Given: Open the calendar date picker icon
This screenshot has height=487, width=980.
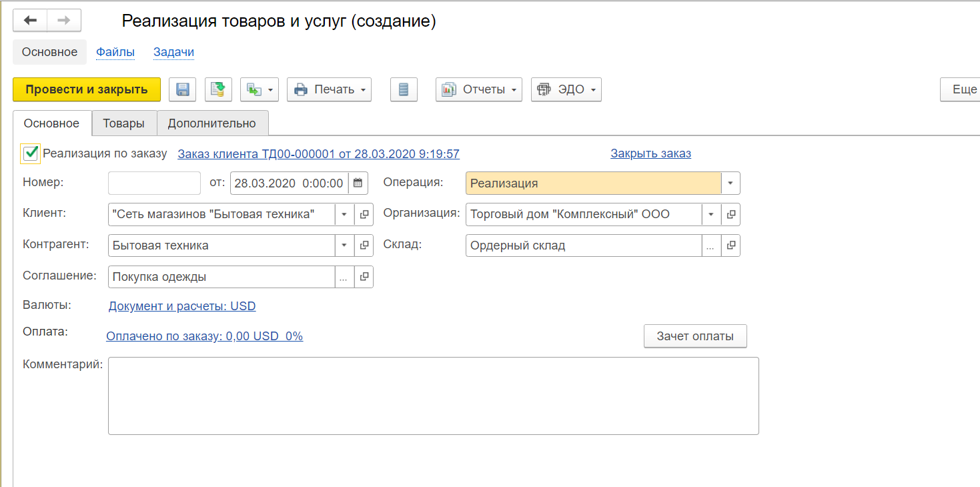Looking at the screenshot, I should 358,183.
